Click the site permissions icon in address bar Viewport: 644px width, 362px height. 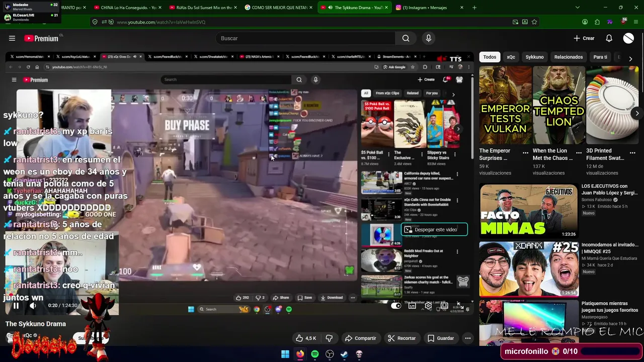click(104, 22)
